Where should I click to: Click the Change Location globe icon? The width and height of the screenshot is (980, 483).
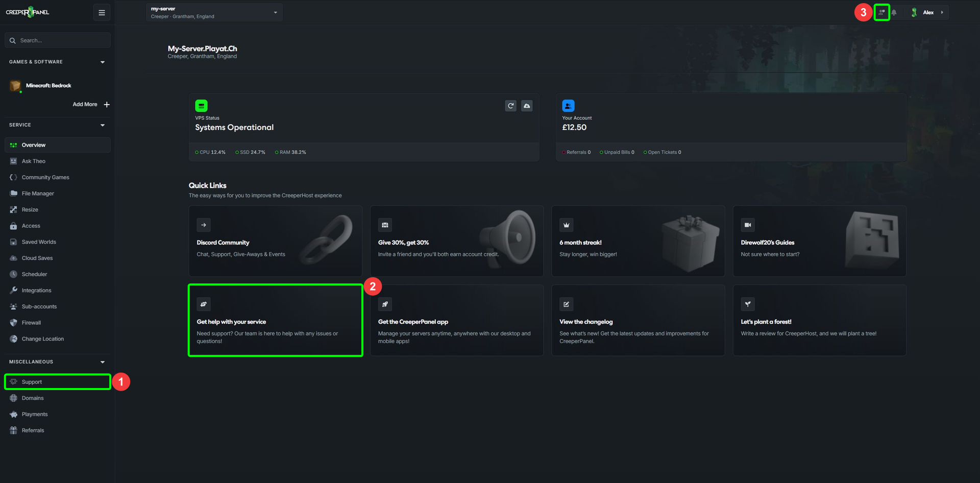coord(14,339)
